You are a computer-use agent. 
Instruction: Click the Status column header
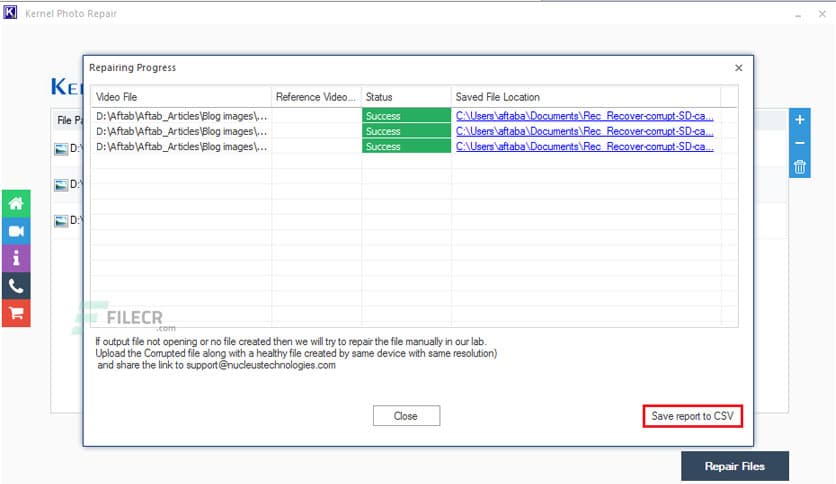(x=405, y=97)
